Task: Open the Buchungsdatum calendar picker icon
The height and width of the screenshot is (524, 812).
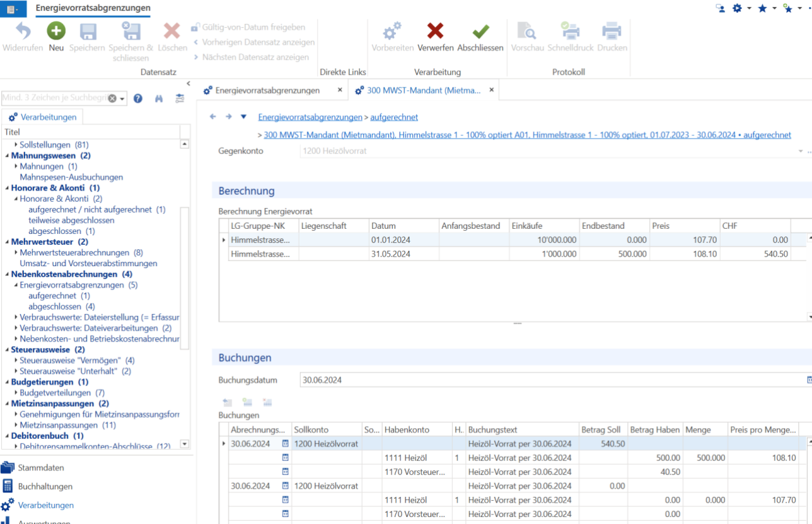Action: click(809, 380)
